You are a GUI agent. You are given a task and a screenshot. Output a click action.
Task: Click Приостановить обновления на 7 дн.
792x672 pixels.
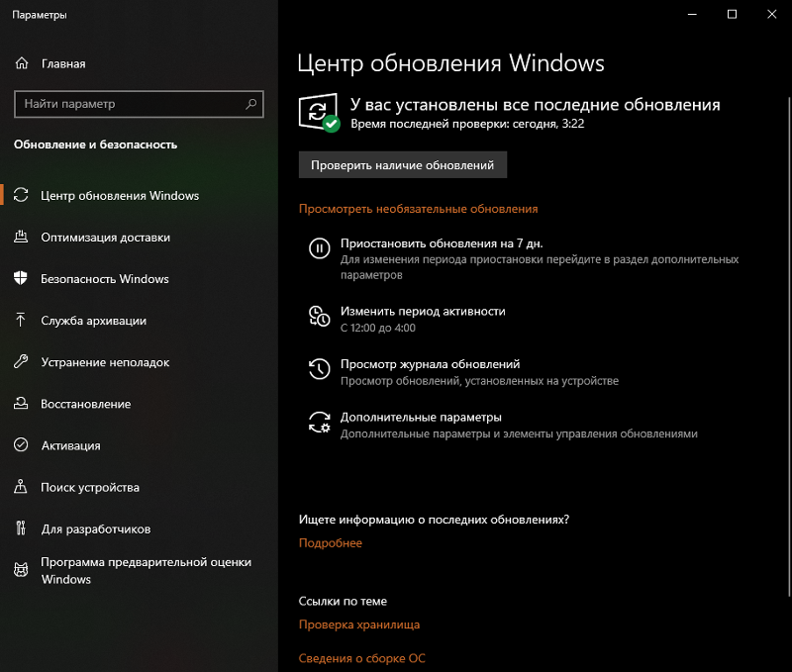442,243
